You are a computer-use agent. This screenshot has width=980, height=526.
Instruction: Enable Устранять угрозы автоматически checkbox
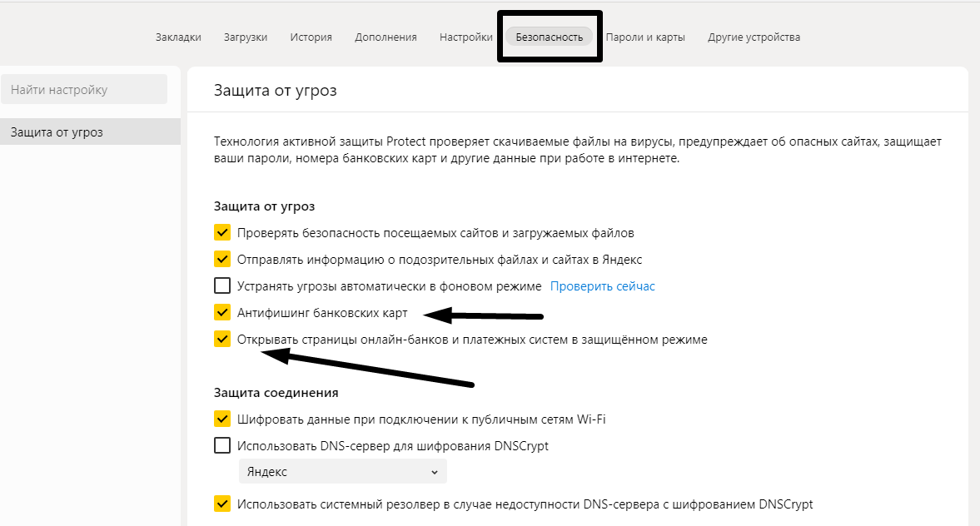(x=221, y=285)
